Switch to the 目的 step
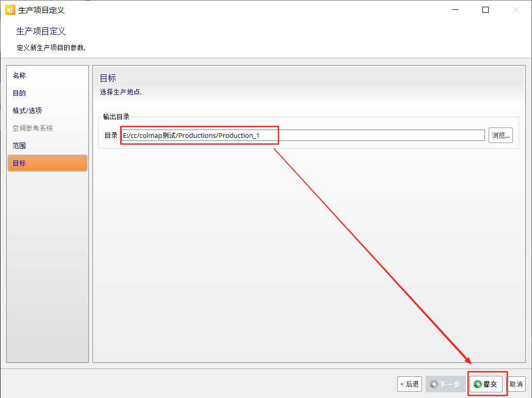This screenshot has height=398, width=532. tap(19, 93)
